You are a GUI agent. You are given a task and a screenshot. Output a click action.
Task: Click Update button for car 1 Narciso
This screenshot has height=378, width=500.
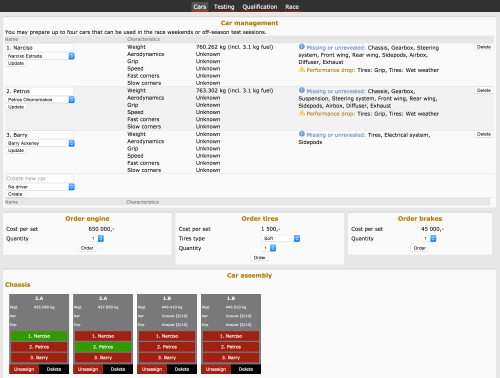pyautogui.click(x=16, y=63)
